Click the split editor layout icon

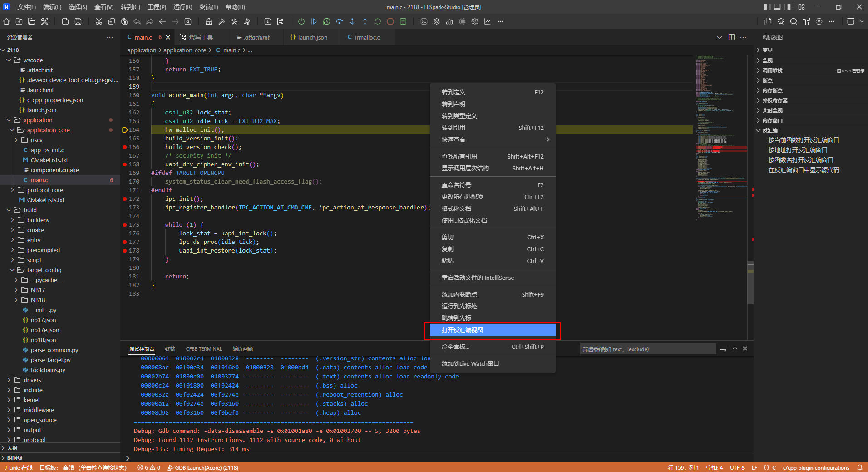[731, 37]
